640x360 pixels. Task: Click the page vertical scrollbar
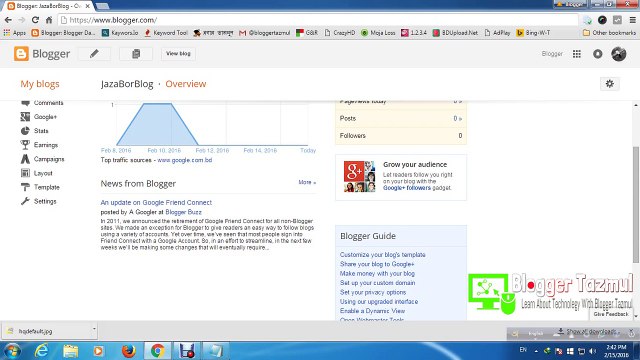[636, 205]
